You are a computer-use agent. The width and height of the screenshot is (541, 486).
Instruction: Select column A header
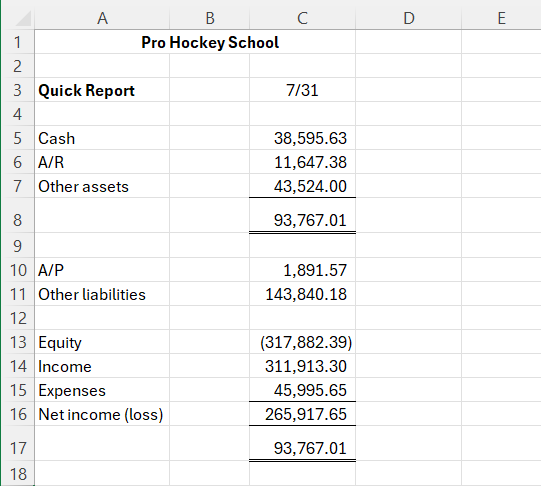tap(102, 18)
